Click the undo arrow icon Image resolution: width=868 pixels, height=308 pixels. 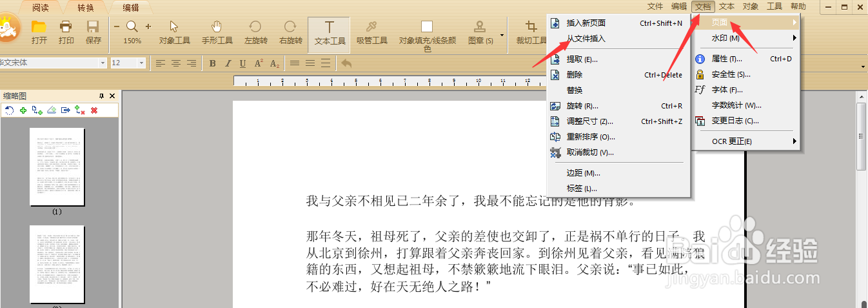click(x=346, y=63)
